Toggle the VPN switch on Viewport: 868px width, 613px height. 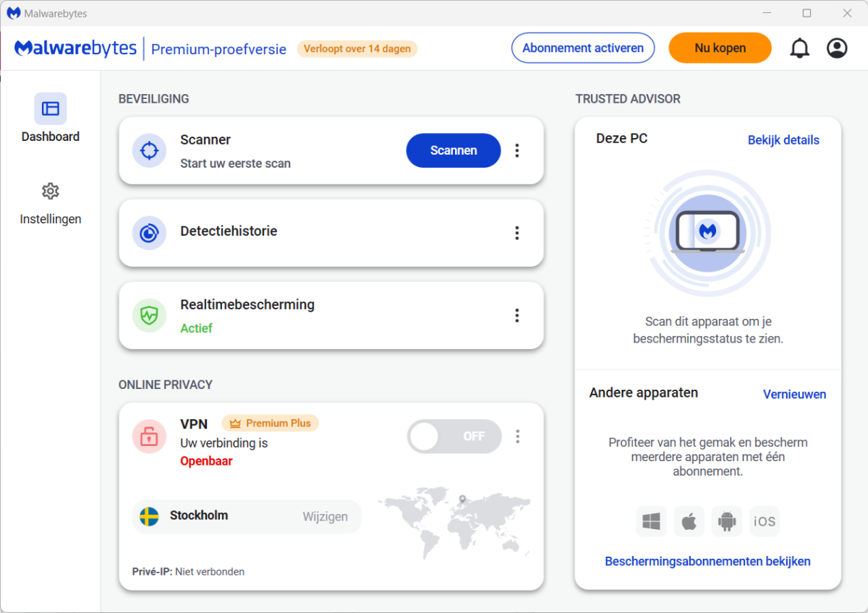pos(454,437)
